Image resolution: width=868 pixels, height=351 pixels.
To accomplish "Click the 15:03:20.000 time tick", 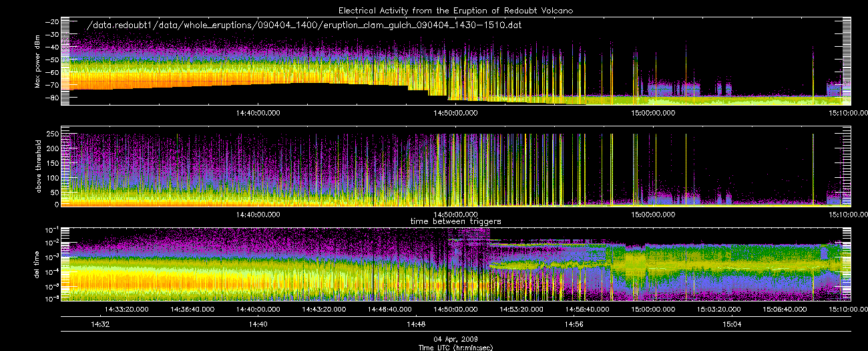I will click(x=718, y=309).
